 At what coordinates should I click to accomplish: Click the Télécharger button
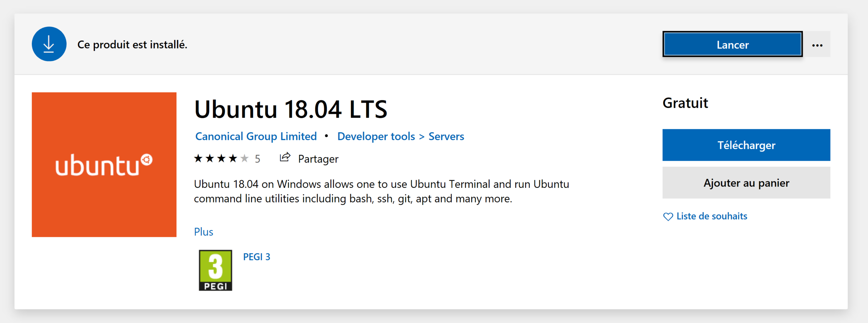click(746, 145)
